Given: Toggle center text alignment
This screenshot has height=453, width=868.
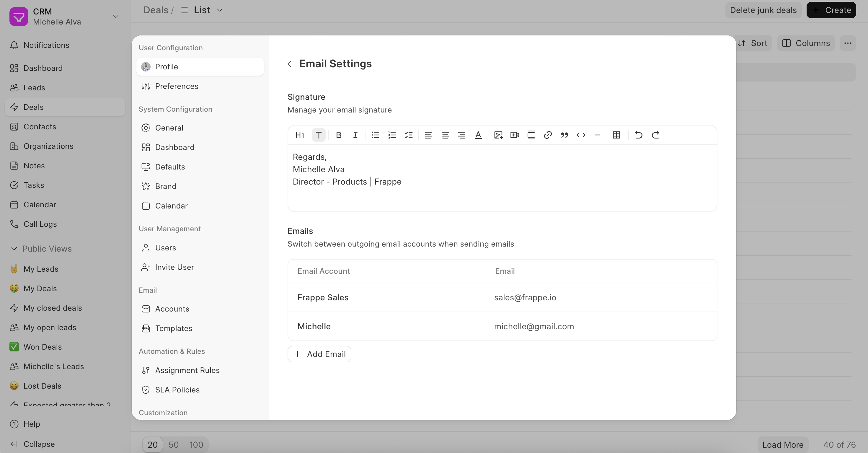Looking at the screenshot, I should coord(445,135).
